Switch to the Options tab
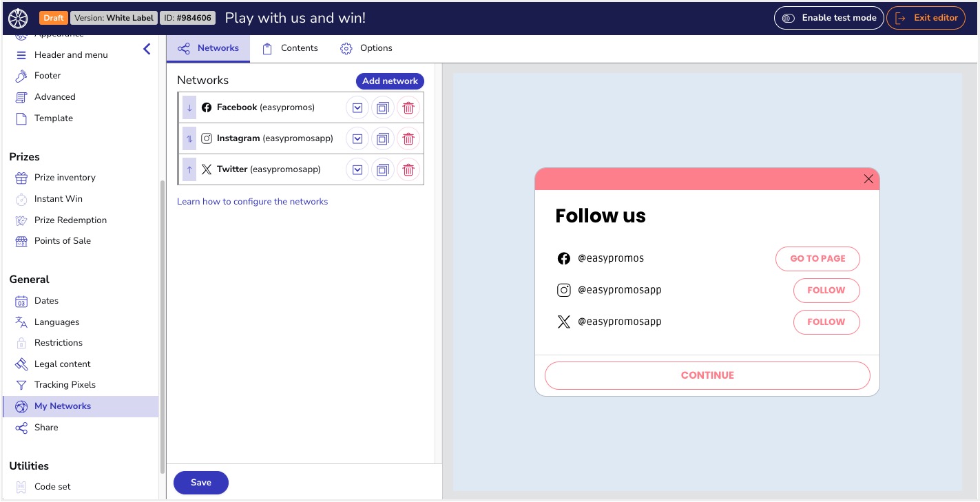Image resolution: width=980 pixels, height=502 pixels. pyautogui.click(x=366, y=48)
